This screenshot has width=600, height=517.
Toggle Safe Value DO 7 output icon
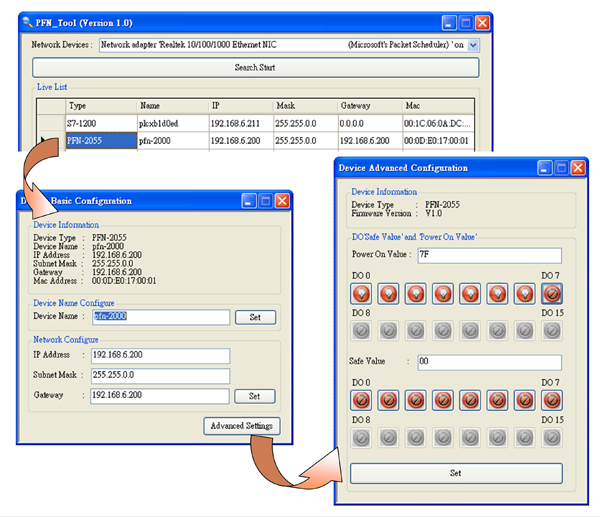552,400
